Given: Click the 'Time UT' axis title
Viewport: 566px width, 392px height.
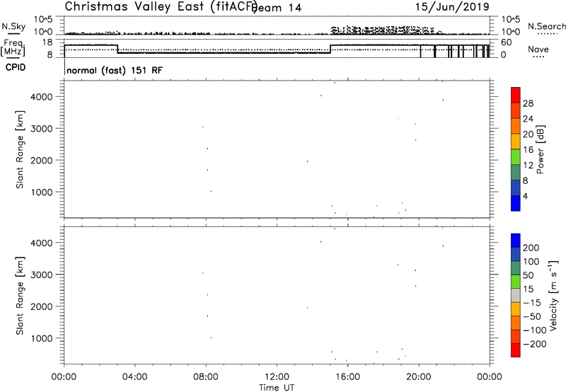Looking at the screenshot, I should tap(277, 388).
